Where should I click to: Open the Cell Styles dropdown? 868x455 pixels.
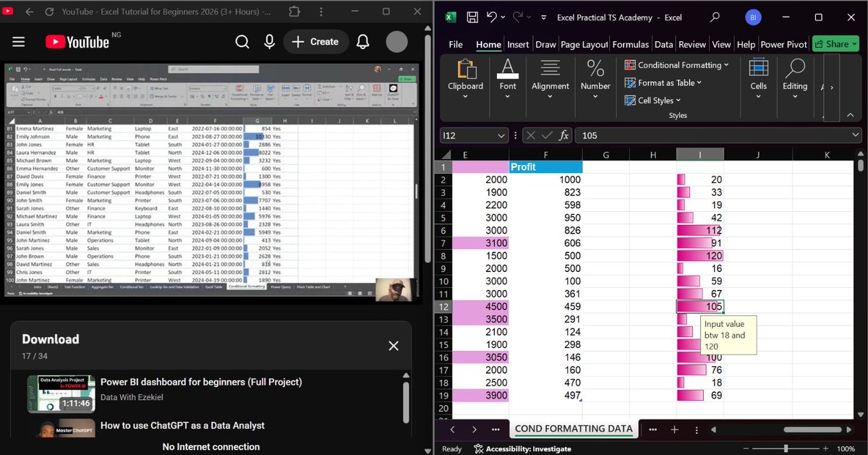click(x=652, y=101)
